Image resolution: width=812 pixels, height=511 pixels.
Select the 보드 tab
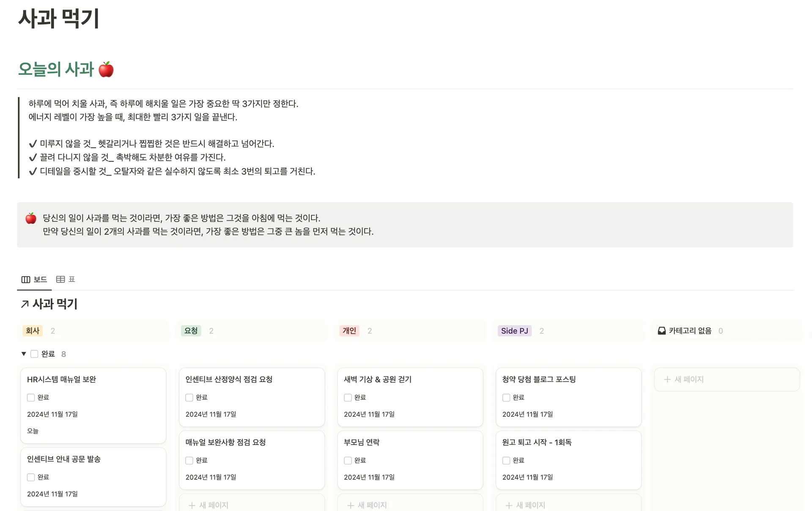(x=39, y=279)
